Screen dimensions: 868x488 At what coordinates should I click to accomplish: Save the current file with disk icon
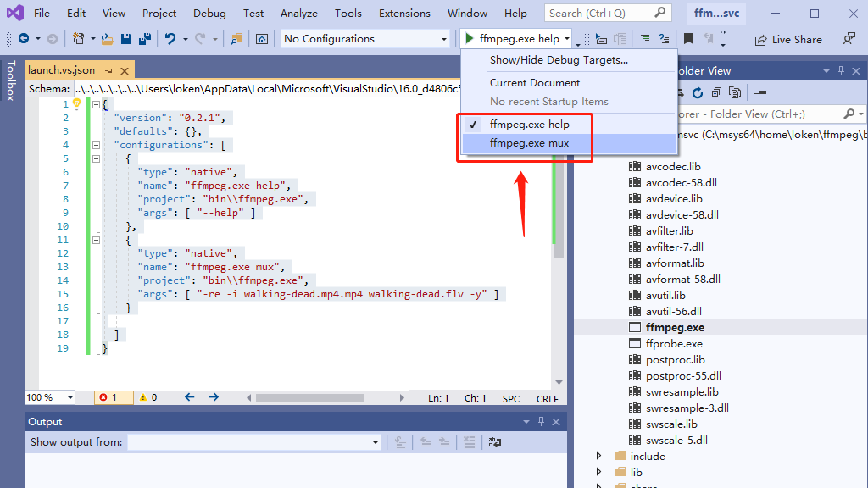[126, 39]
